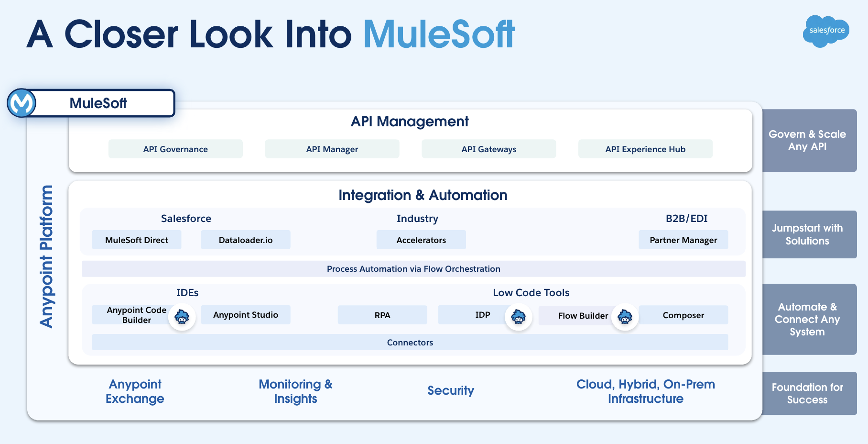Image resolution: width=868 pixels, height=444 pixels.
Task: Click the Salesforce cloud logo
Action: point(826,31)
